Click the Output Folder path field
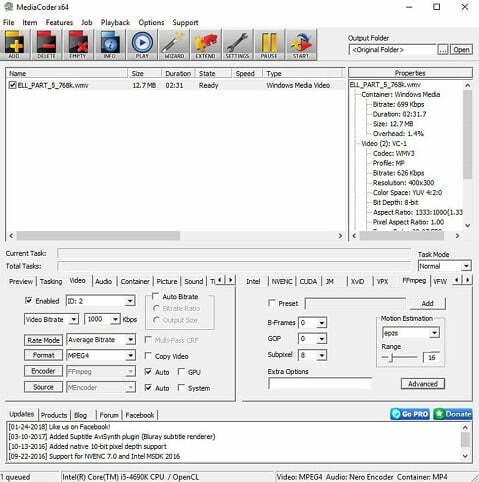 tap(392, 50)
